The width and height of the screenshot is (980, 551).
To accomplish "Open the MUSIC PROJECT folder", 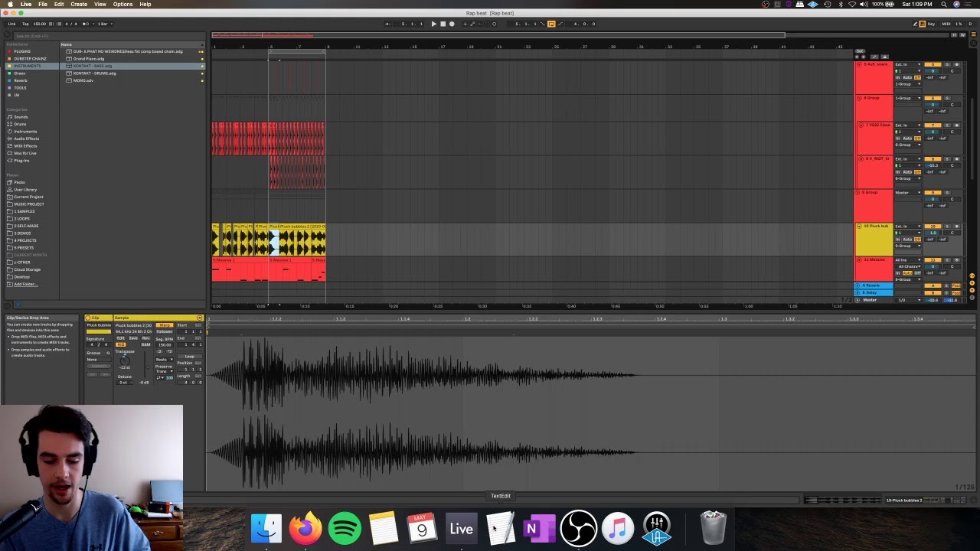I will click(28, 204).
